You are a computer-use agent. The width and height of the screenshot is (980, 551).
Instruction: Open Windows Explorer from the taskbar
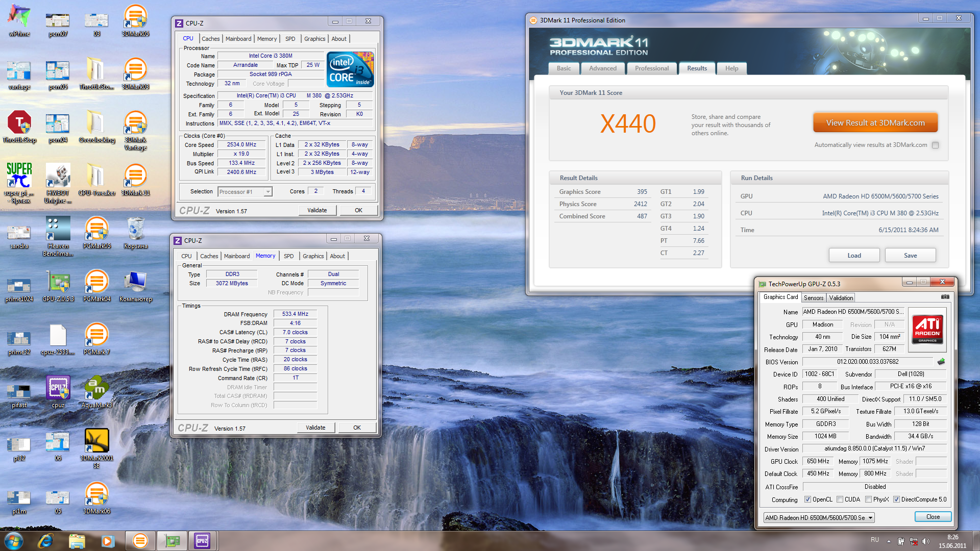pos(77,541)
